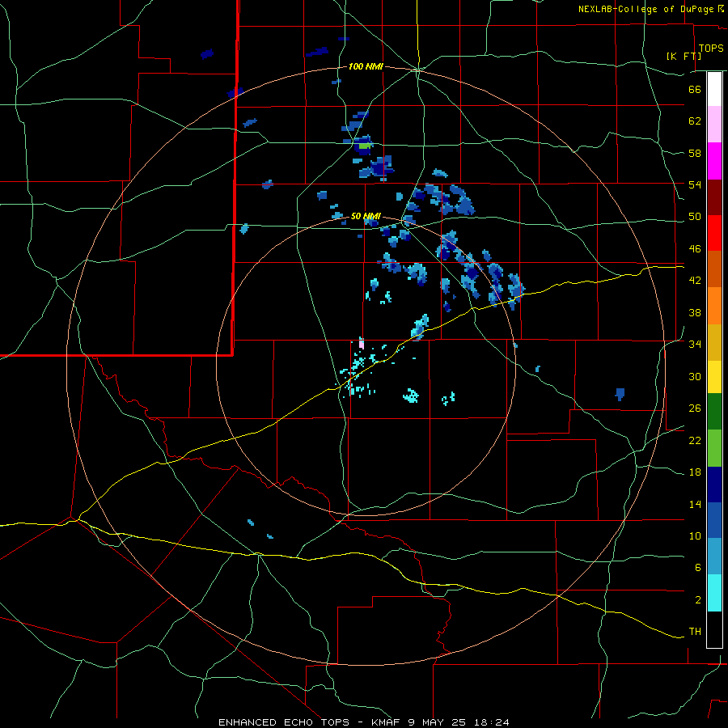Click the magenta legend color swatch
728x728 pixels.
714,161
